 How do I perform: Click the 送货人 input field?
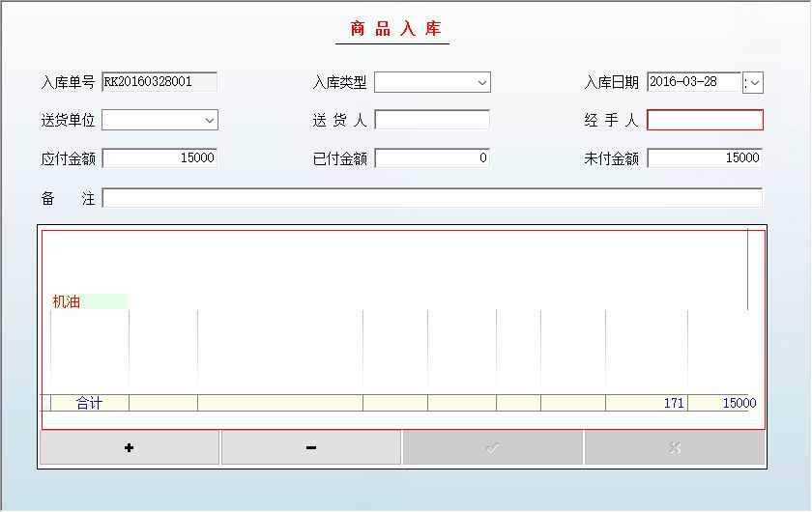point(432,120)
